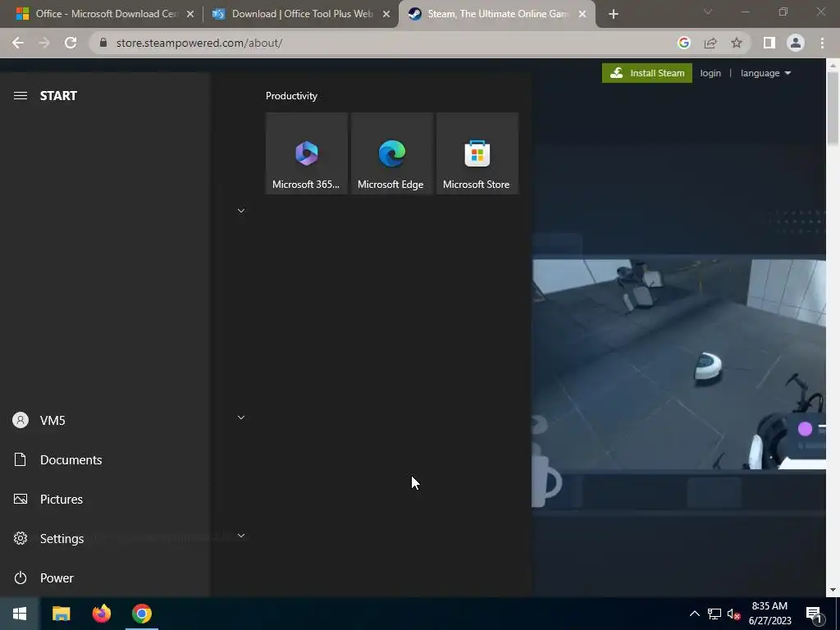Close the Office Tool Plus tab
The height and width of the screenshot is (630, 840).
pos(386,14)
